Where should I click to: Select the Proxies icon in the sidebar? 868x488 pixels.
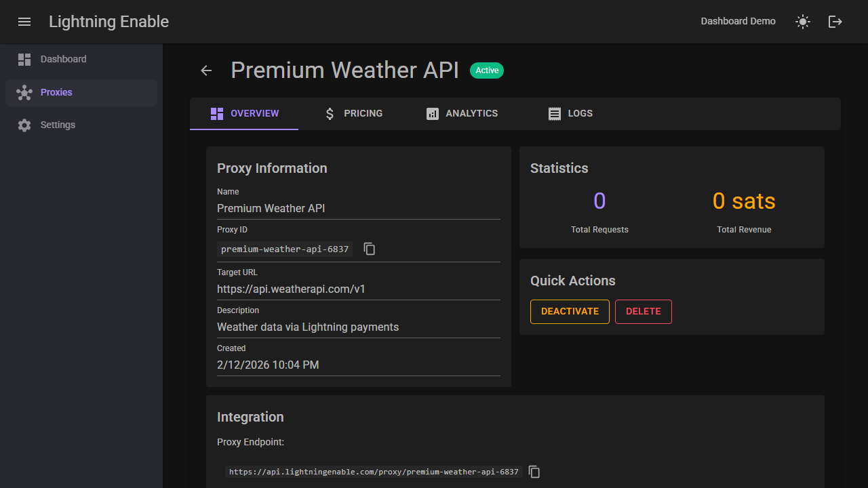24,92
